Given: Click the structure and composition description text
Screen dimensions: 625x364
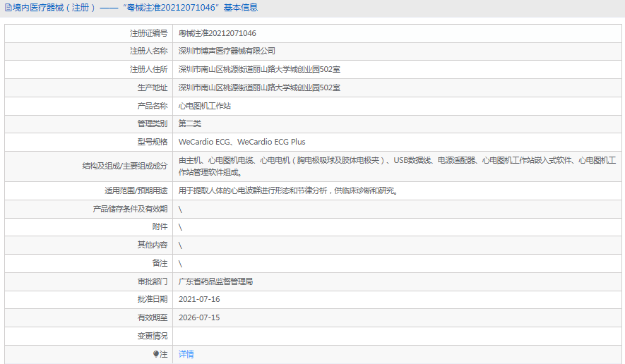Looking at the screenshot, I should pyautogui.click(x=395, y=166).
